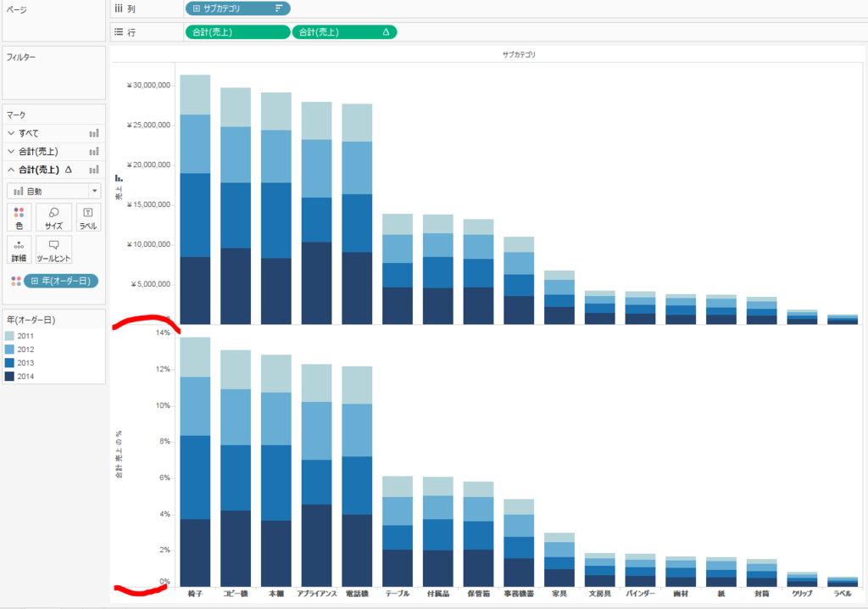Click bar icon on first 合計(売上) marks row
This screenshot has height=609, width=868.
(x=94, y=151)
